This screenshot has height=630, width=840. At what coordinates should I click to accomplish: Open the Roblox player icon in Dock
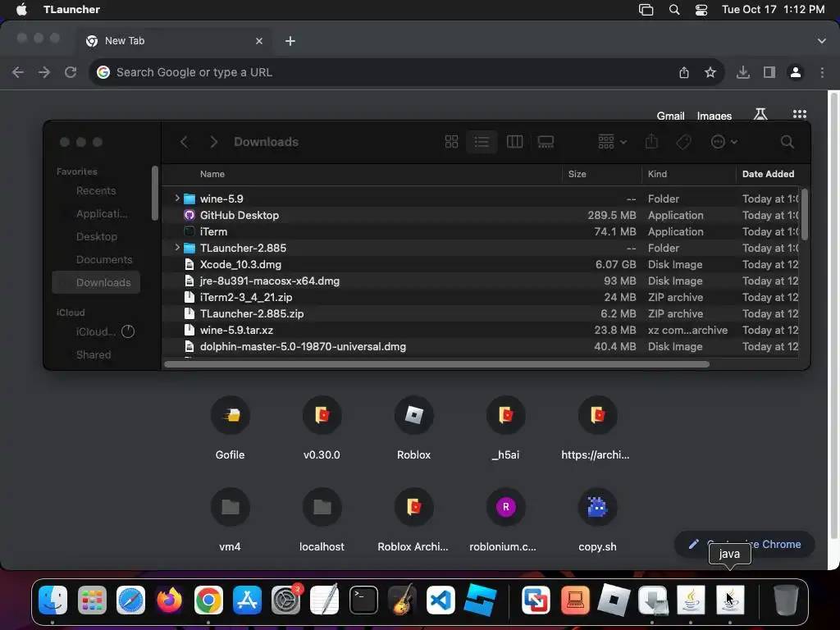(614, 600)
